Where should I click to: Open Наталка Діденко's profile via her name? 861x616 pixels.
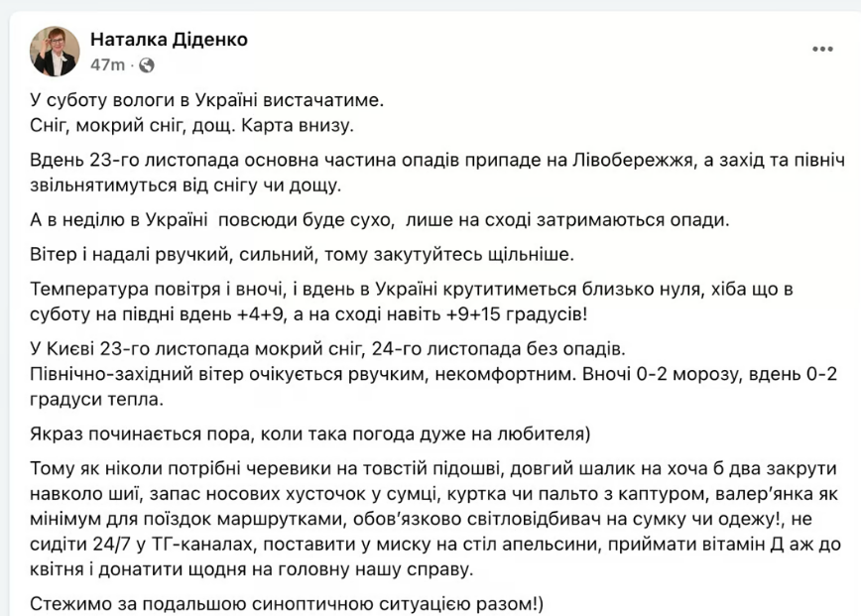tap(168, 40)
